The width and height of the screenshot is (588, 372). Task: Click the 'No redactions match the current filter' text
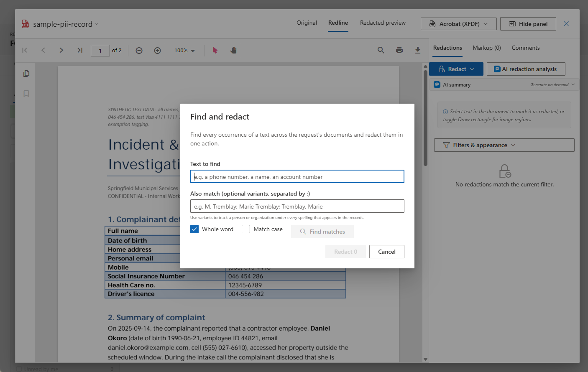(x=504, y=184)
